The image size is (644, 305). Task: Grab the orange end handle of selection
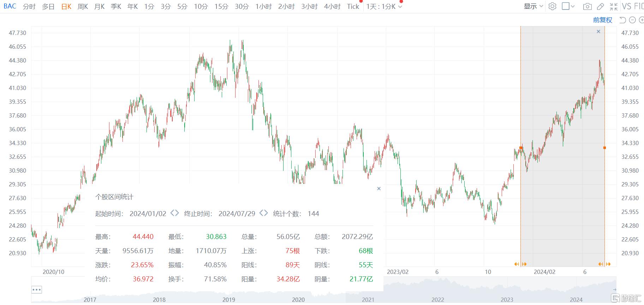(604, 148)
